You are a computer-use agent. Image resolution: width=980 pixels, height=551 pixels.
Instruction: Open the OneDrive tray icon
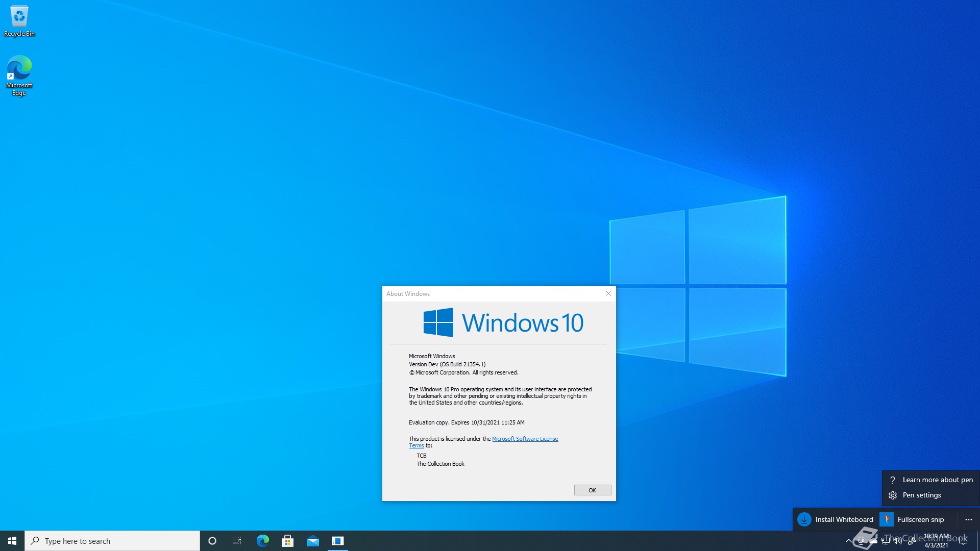(x=873, y=541)
